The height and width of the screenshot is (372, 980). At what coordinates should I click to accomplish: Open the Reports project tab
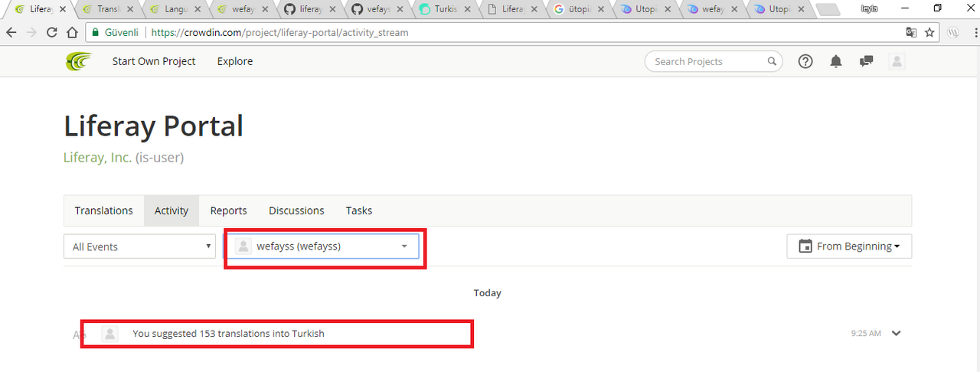click(229, 210)
